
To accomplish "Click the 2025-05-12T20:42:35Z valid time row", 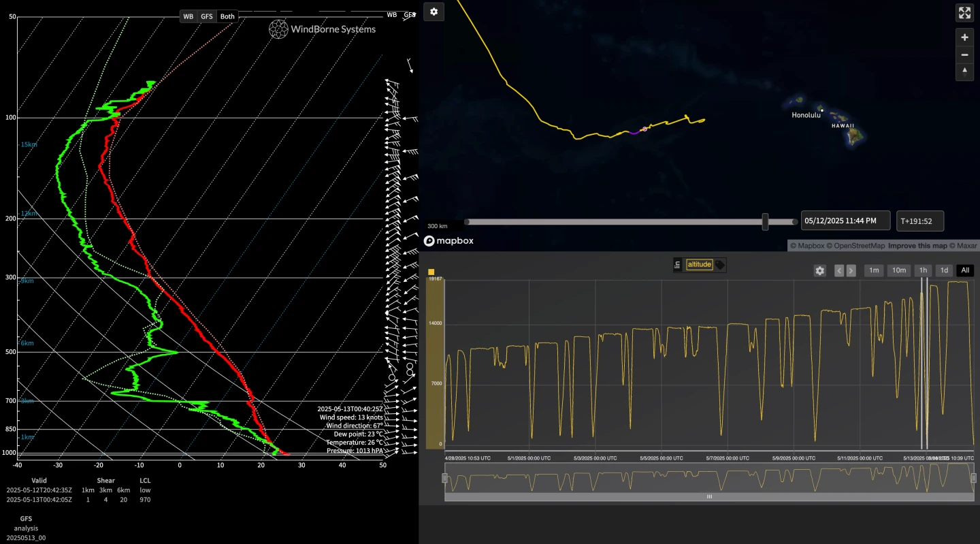I will [x=39, y=490].
